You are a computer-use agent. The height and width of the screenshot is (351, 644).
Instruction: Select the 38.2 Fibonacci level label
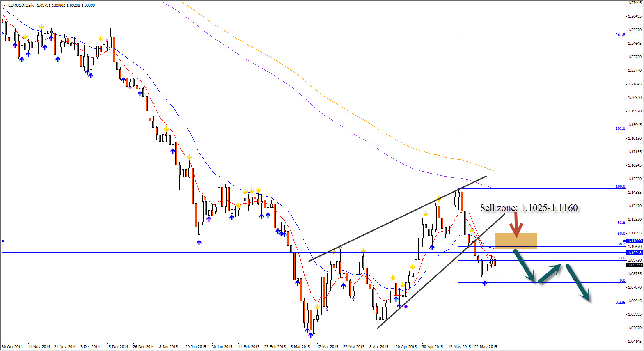[x=621, y=244]
